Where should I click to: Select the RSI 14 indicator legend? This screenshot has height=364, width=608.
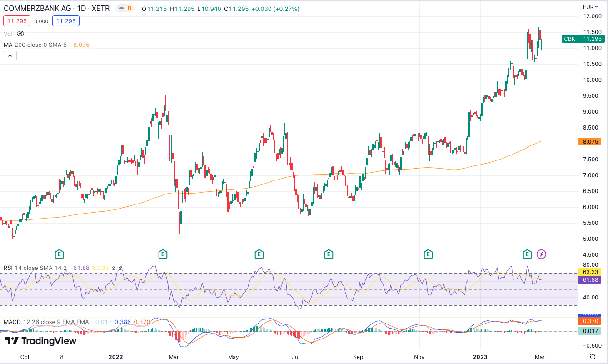pos(34,268)
